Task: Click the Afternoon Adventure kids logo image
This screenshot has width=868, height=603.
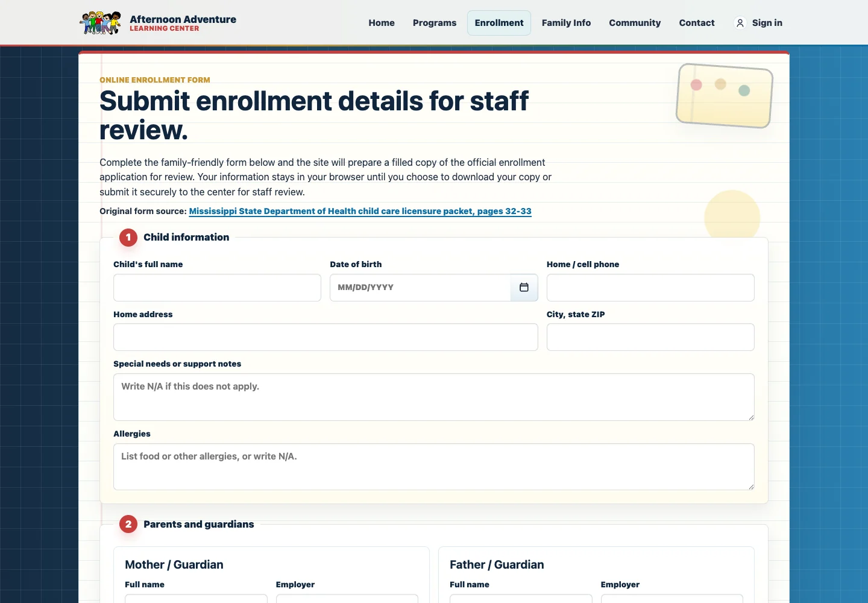Action: pos(101,23)
